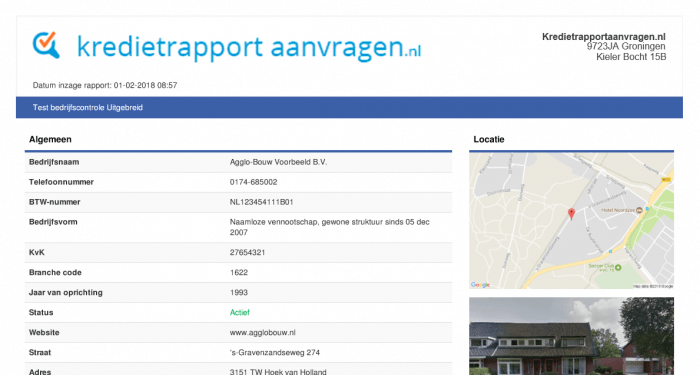Click the kredietrapport aanvragen.nl title logo
Viewport: 700px width, 375px height.
pyautogui.click(x=249, y=47)
